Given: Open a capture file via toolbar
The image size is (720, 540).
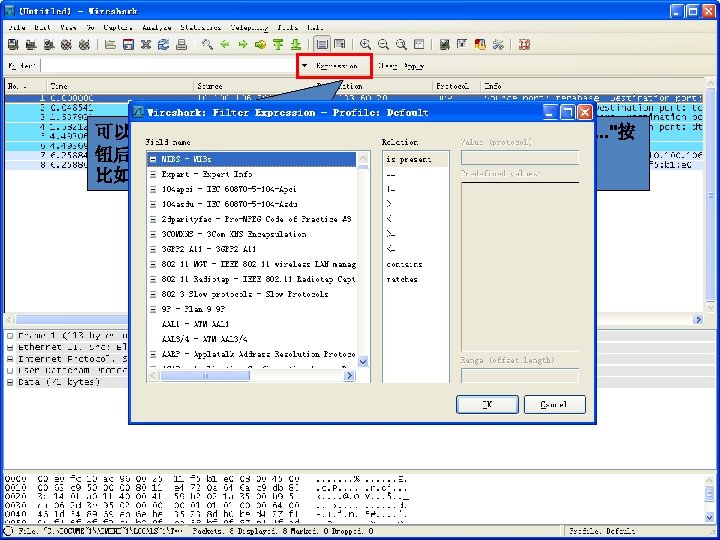Looking at the screenshot, I should (x=110, y=45).
